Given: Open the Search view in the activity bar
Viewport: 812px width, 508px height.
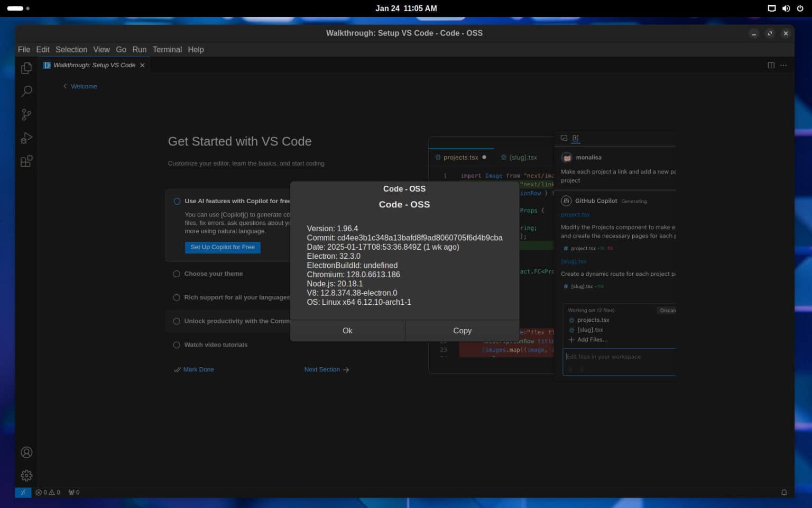Looking at the screenshot, I should [x=26, y=91].
